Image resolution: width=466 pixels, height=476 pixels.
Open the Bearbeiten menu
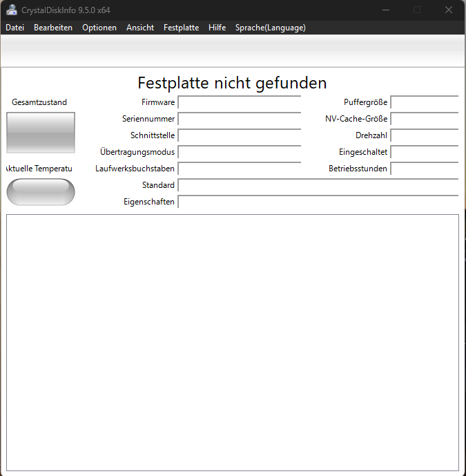click(x=53, y=28)
